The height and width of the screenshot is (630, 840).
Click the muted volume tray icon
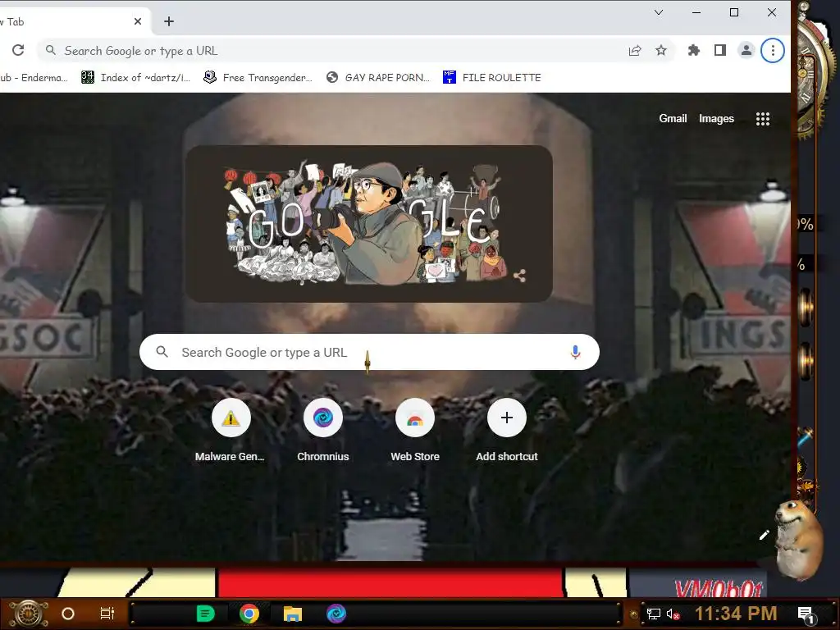tap(673, 614)
